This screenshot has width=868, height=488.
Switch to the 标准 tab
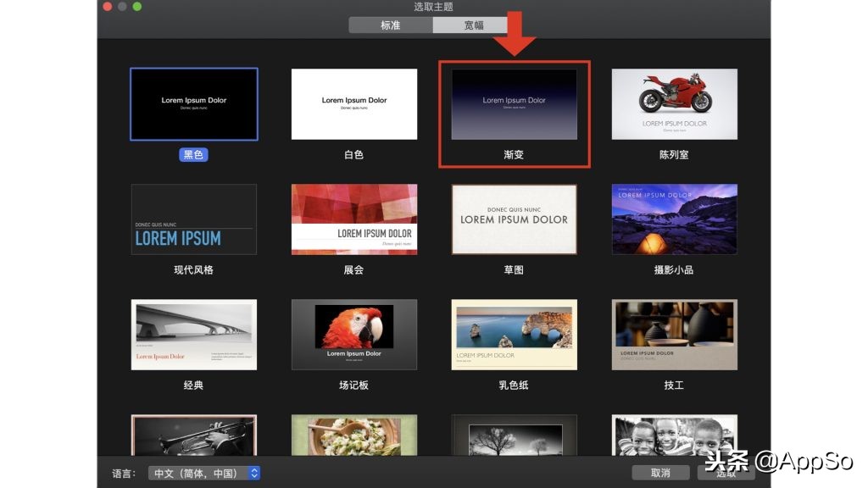coord(390,25)
